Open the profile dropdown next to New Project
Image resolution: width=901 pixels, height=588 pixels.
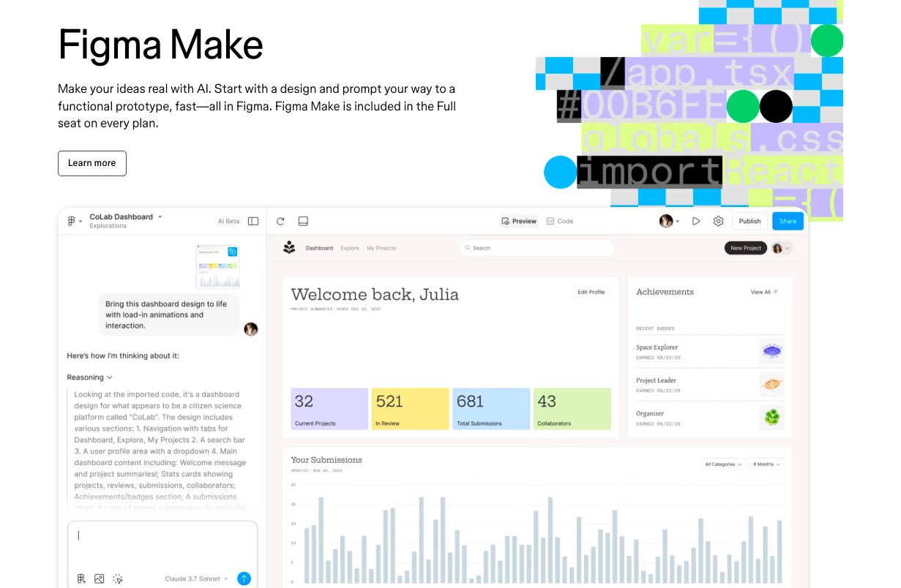coord(782,248)
